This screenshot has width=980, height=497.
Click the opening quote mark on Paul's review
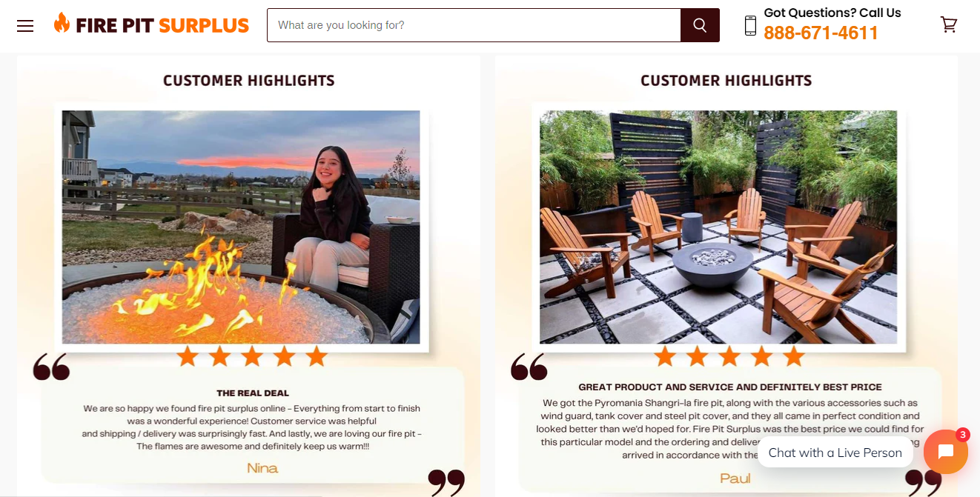coord(529,367)
